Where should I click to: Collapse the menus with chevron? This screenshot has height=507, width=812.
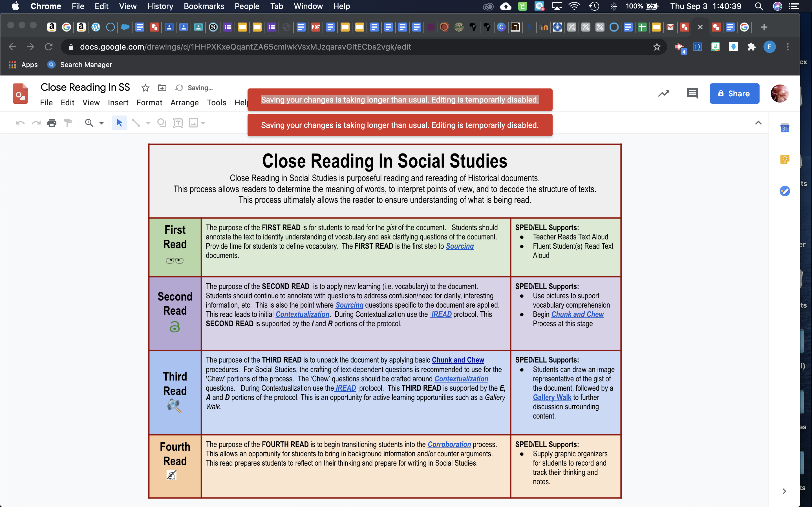click(x=758, y=123)
